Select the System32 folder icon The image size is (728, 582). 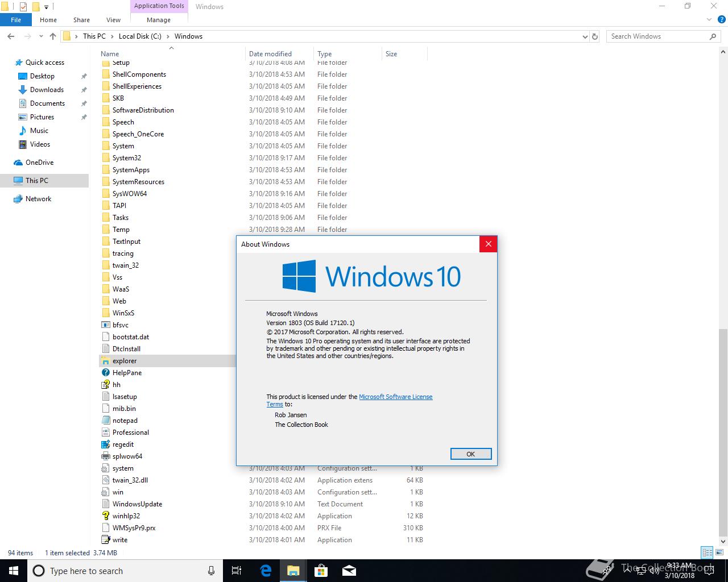coord(105,158)
